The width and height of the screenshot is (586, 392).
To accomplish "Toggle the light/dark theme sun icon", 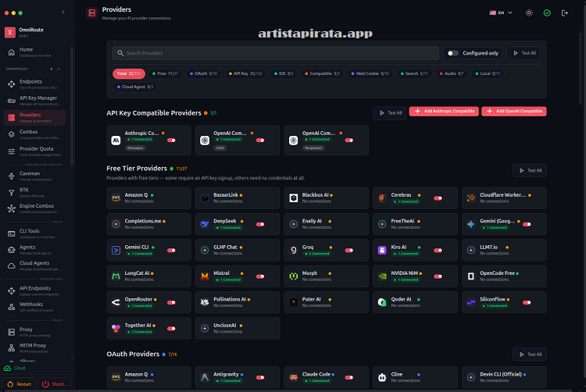I will (x=529, y=13).
